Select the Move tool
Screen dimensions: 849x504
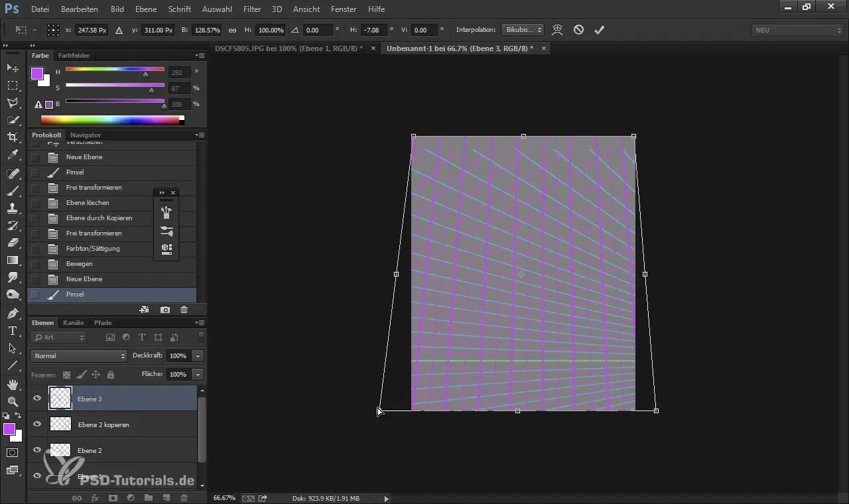(x=13, y=68)
